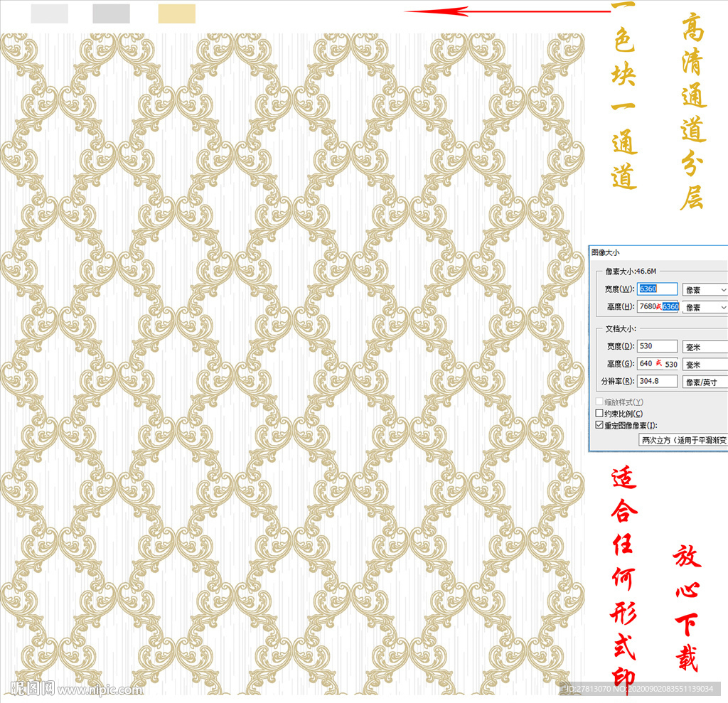Image resolution: width=728 pixels, height=703 pixels.
Task: Click the 图像大小 dialog title
Action: tap(605, 252)
